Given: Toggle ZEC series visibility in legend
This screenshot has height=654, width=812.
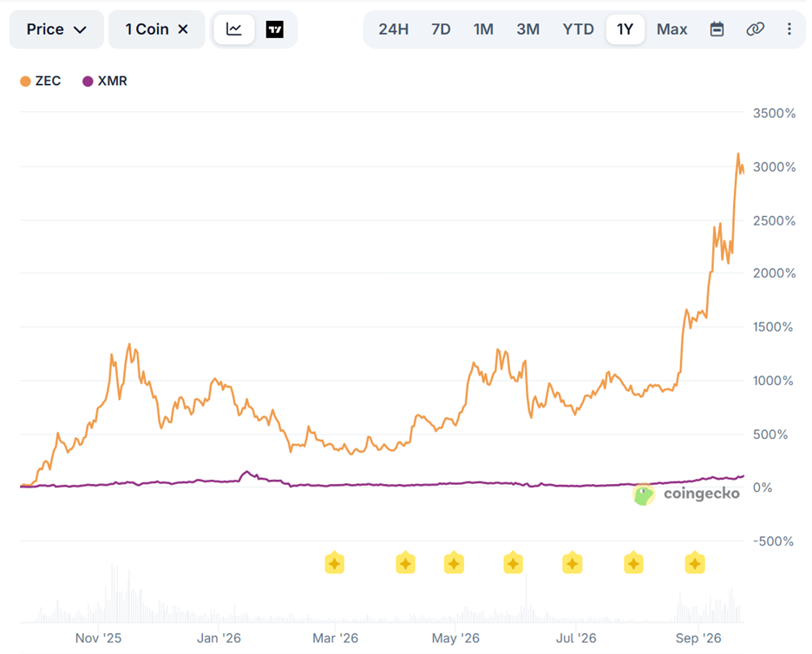Looking at the screenshot, I should click(41, 82).
